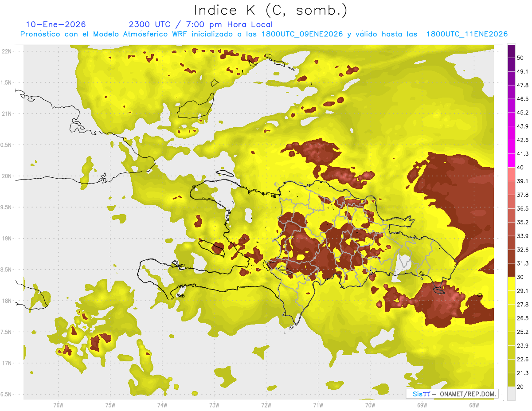
Task: Click the '20' legend value
Action: point(520,387)
